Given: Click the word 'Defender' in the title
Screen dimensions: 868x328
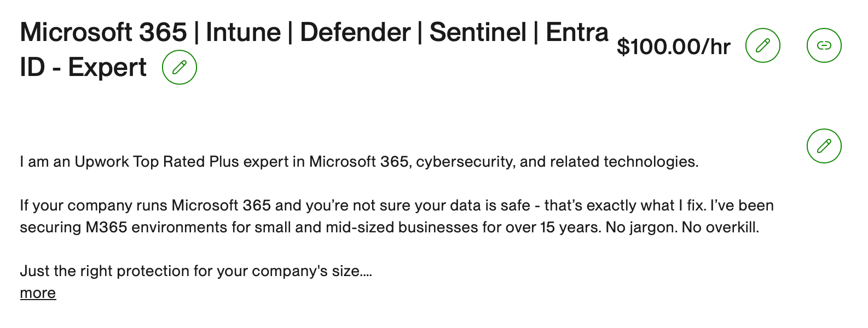Looking at the screenshot, I should [x=355, y=32].
